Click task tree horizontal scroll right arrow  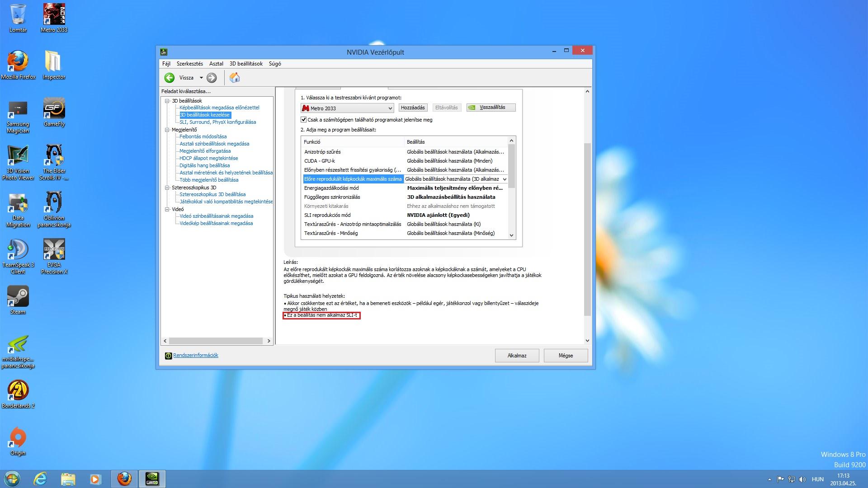click(x=269, y=341)
